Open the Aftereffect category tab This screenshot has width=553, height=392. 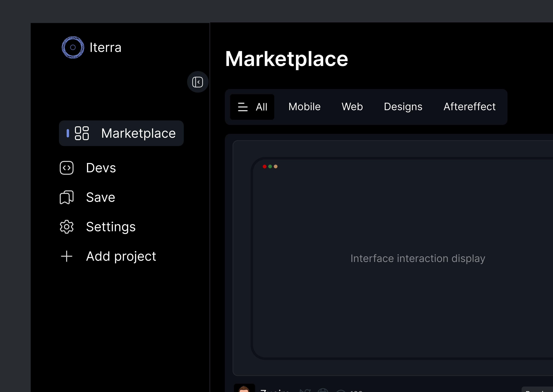click(x=469, y=107)
